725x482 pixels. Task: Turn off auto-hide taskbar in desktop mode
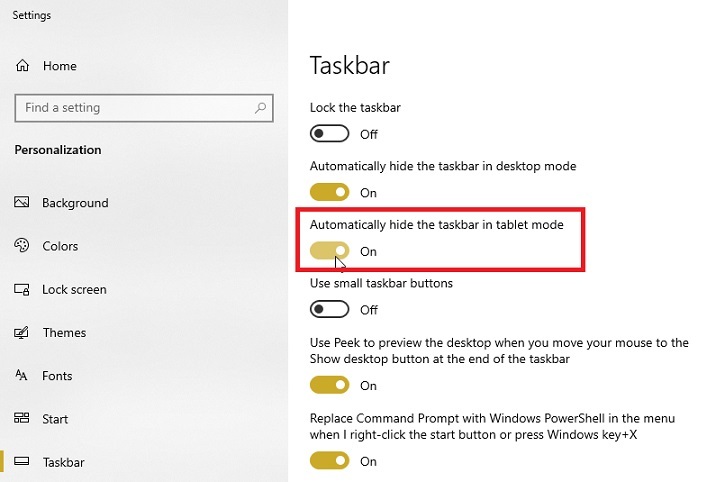pyautogui.click(x=329, y=192)
